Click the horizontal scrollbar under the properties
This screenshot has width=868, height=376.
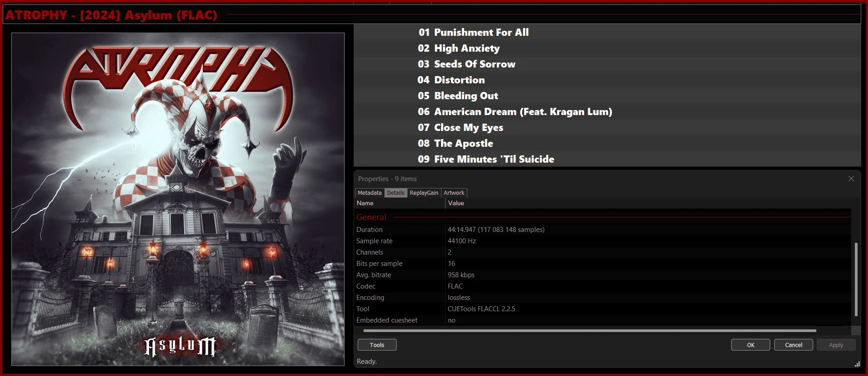coord(590,331)
